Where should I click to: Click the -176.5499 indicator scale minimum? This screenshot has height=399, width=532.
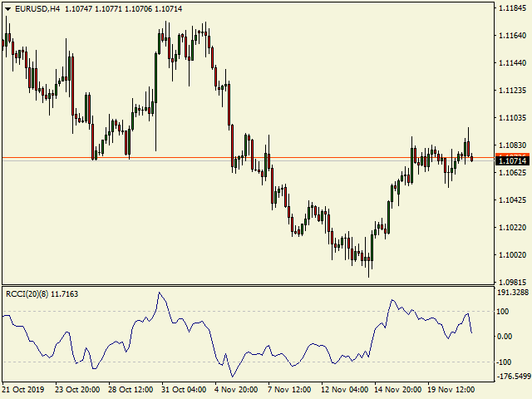click(x=512, y=377)
